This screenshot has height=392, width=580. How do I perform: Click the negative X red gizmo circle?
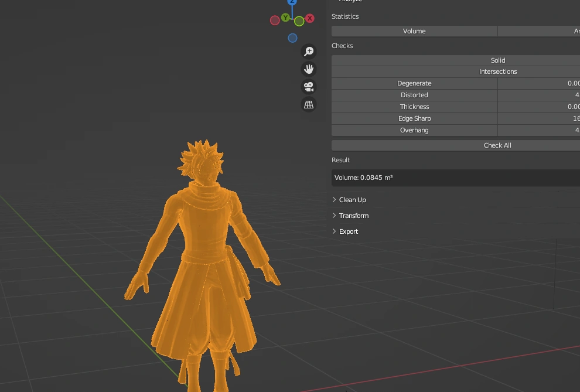pyautogui.click(x=275, y=21)
